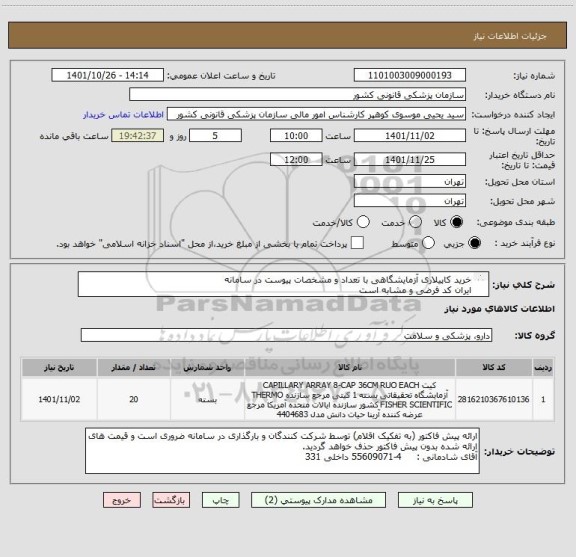The height and width of the screenshot is (557, 576).
Task: Click request creator name field
Action: tap(316, 114)
